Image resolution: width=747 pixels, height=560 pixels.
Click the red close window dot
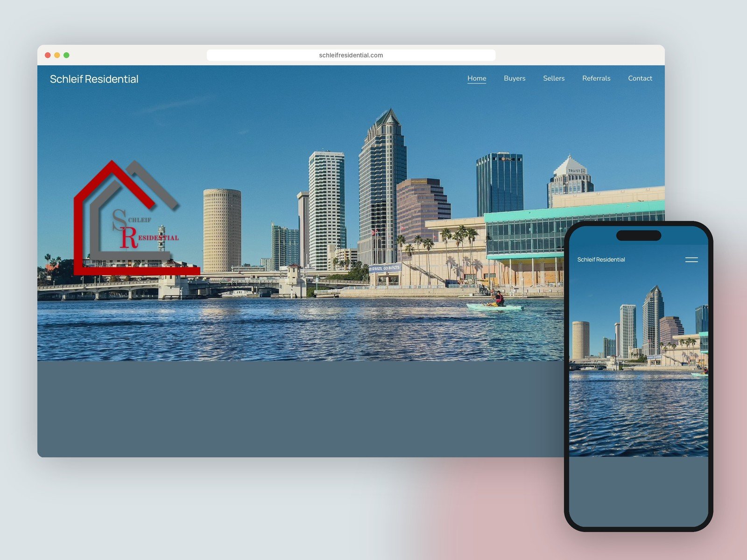point(48,55)
